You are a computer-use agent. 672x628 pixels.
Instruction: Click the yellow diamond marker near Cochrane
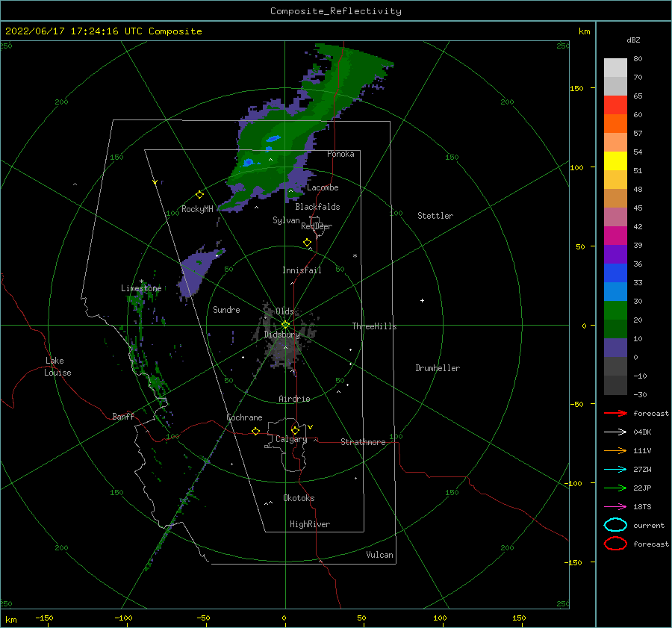point(256,431)
